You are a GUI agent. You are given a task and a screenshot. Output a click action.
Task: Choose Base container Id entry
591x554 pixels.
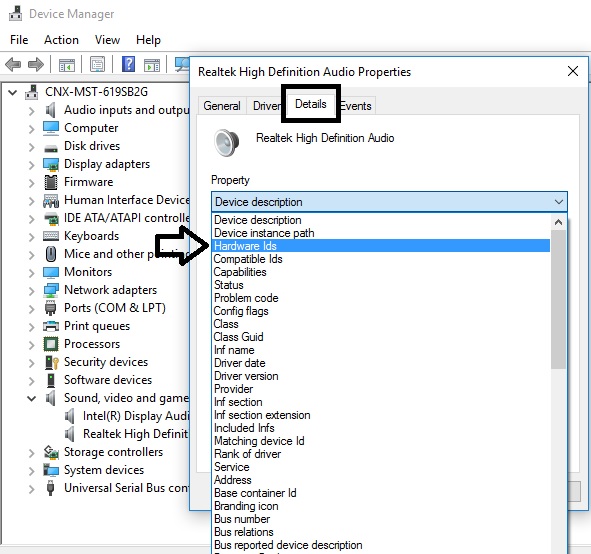pyautogui.click(x=381, y=493)
